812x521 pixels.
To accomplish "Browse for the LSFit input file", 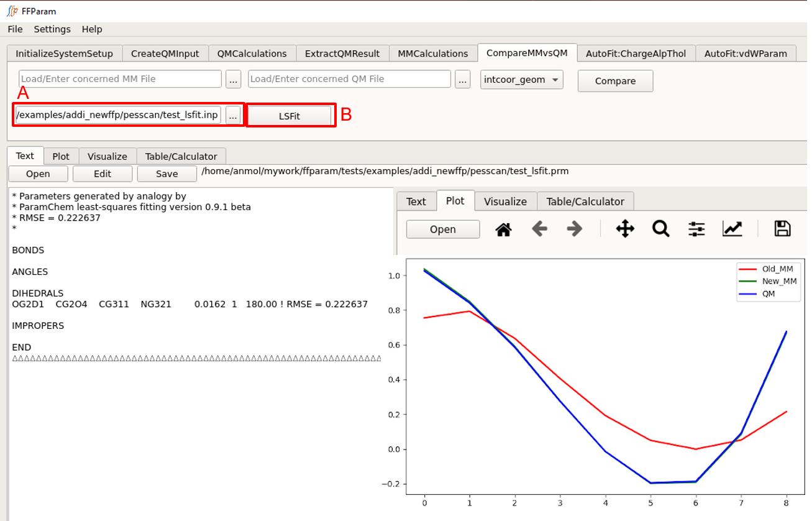I will pyautogui.click(x=233, y=115).
